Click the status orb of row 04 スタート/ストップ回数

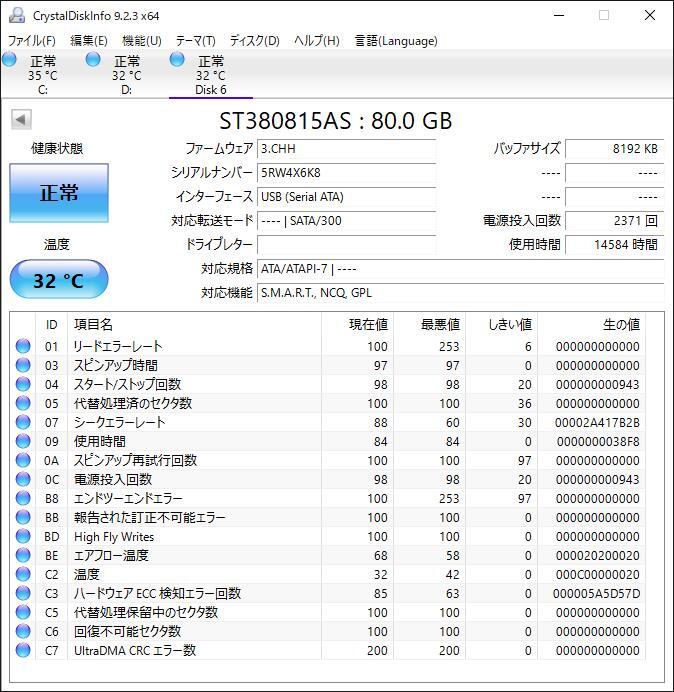pyautogui.click(x=23, y=384)
